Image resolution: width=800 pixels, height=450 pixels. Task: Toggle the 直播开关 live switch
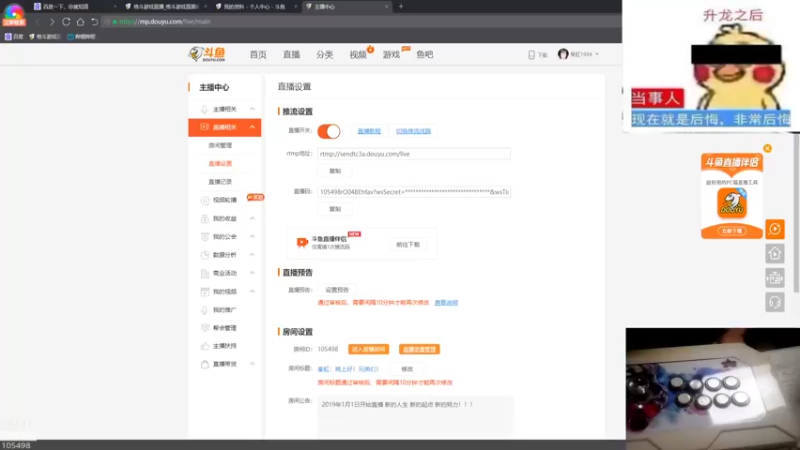coord(329,131)
